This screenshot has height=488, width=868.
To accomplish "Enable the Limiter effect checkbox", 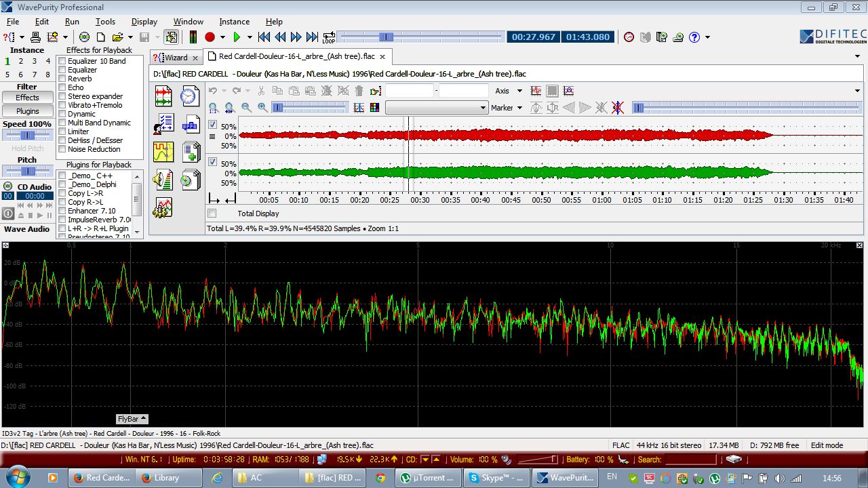I will [62, 131].
